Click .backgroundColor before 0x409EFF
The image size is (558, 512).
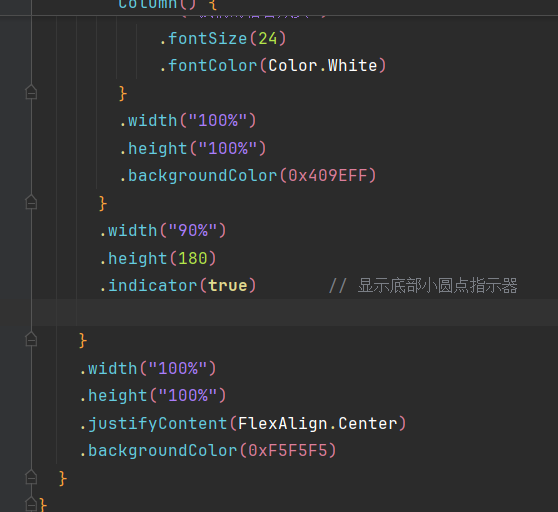pyautogui.click(x=198, y=176)
